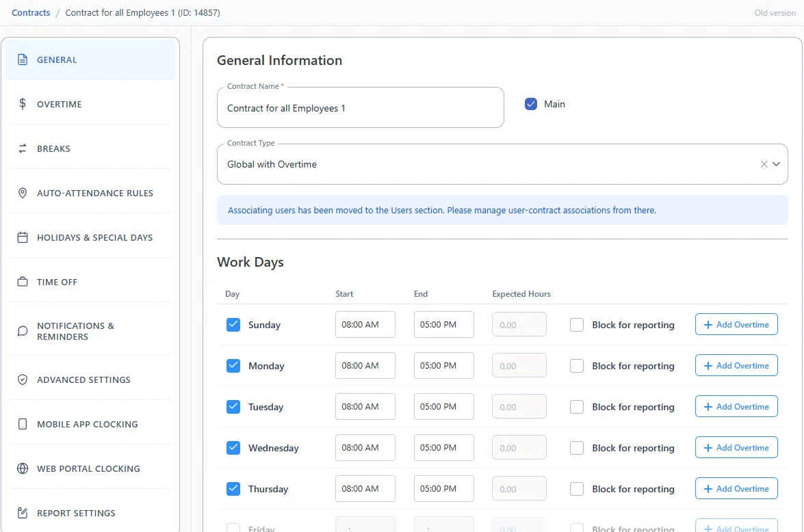Uncheck the Thursday work day checkbox
Image resolution: width=804 pixels, height=532 pixels.
pos(233,488)
